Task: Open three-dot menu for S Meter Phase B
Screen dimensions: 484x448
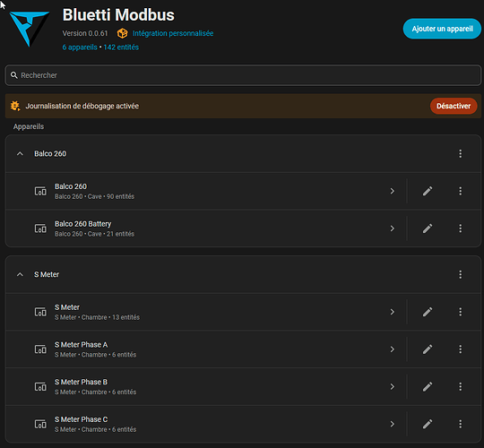Action: pyautogui.click(x=460, y=386)
